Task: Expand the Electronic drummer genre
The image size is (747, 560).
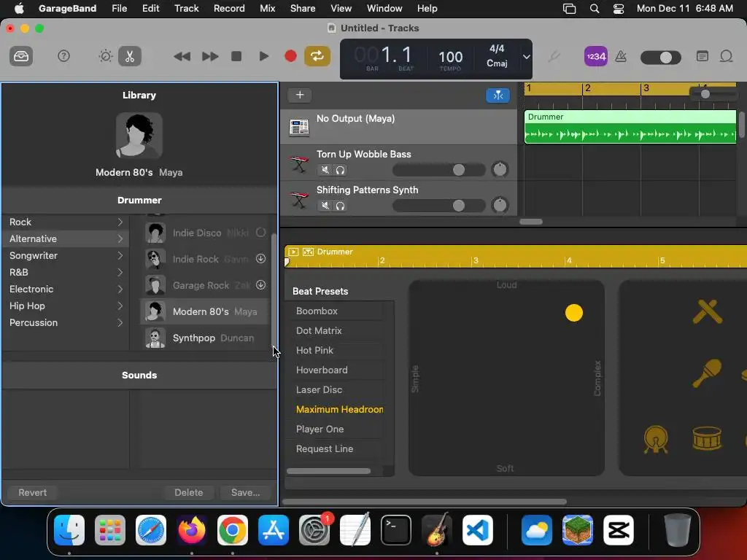Action: pos(120,289)
